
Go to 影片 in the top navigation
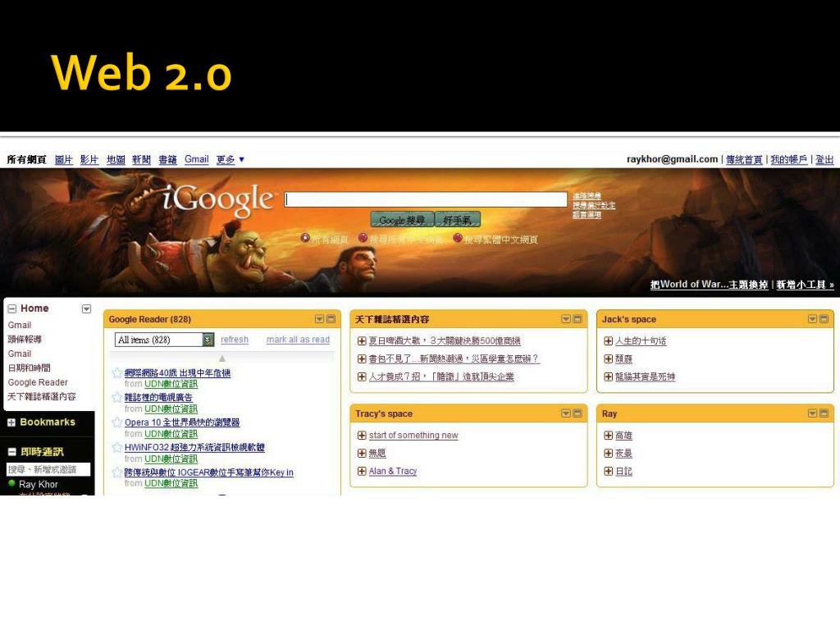[89, 159]
